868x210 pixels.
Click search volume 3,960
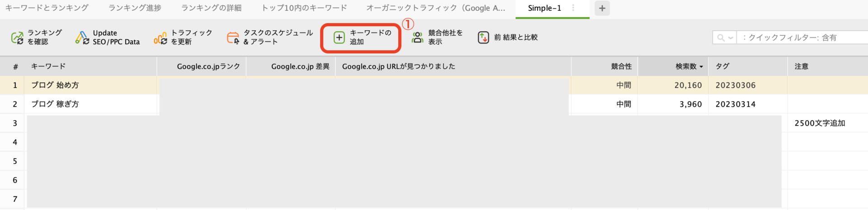click(691, 104)
